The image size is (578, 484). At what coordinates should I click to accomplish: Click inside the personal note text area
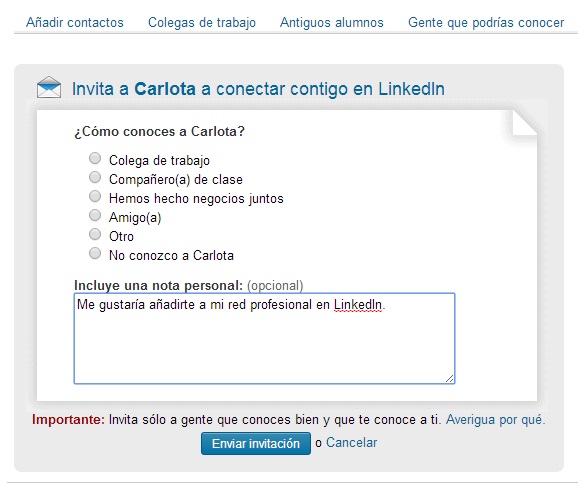264,338
